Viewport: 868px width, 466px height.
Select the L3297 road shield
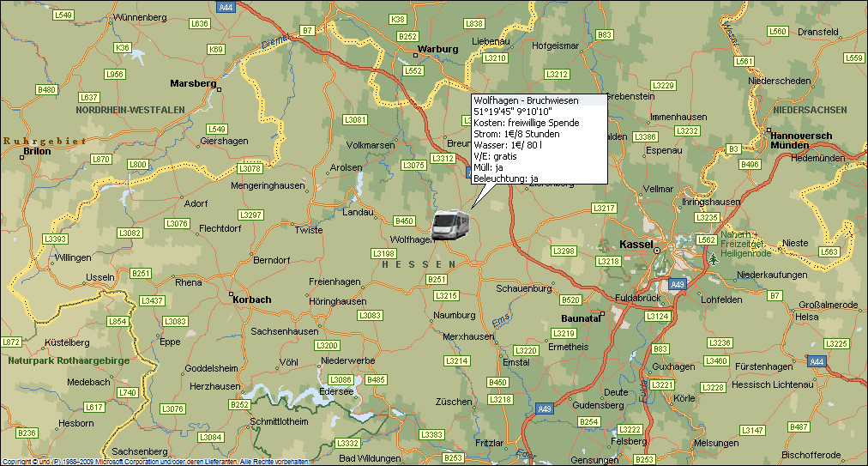[250, 215]
